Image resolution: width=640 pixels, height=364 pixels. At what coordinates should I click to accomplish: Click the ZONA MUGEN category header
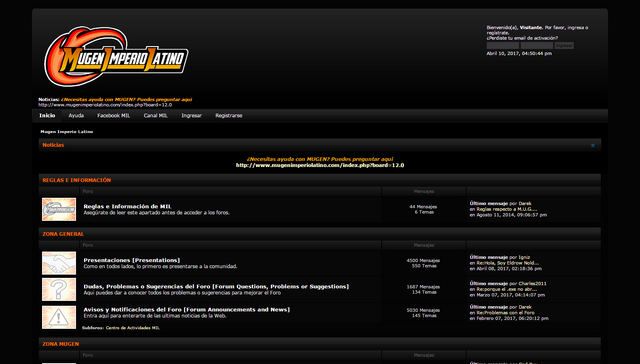coord(61,344)
